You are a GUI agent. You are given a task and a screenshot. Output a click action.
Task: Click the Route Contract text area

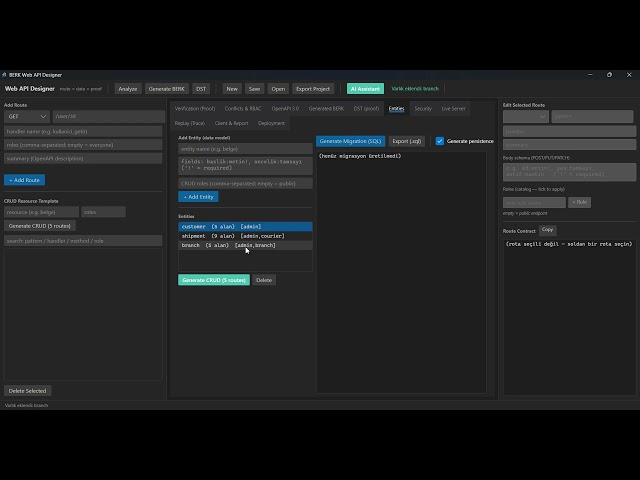point(569,317)
